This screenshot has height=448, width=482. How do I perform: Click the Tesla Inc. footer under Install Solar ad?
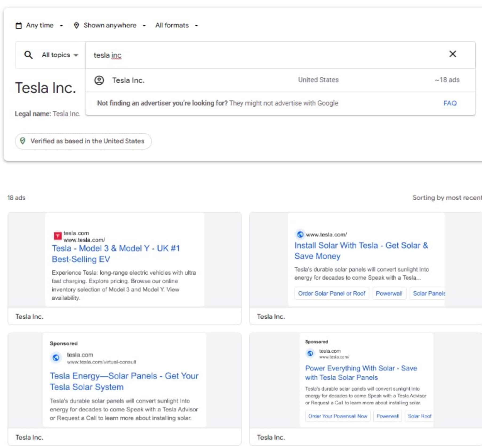coord(271,316)
